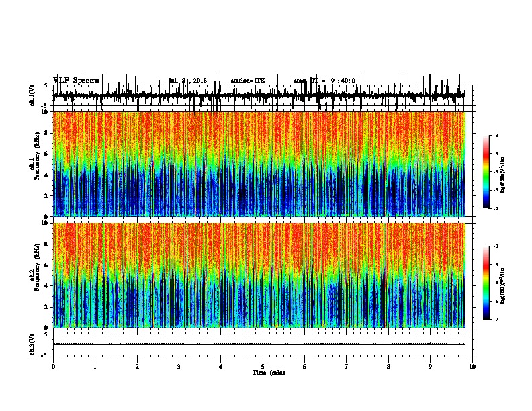Click the ch.1 spectrogram color bar
Viewport: 532px width, 411px height.
(486, 172)
